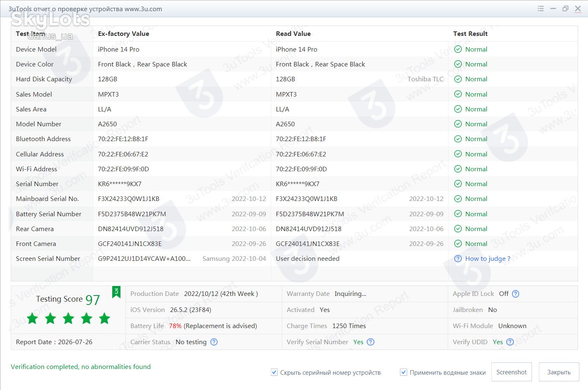Click the Закрыть button

click(x=559, y=372)
